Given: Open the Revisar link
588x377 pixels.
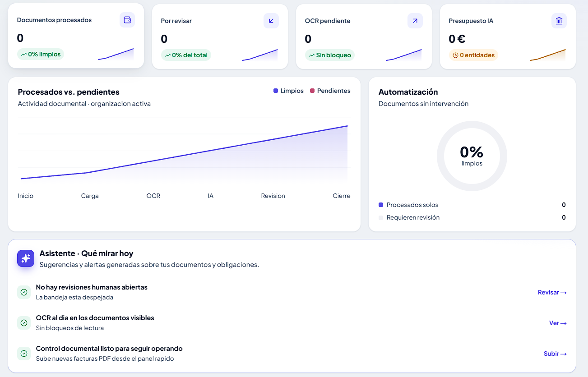Looking at the screenshot, I should pos(552,292).
